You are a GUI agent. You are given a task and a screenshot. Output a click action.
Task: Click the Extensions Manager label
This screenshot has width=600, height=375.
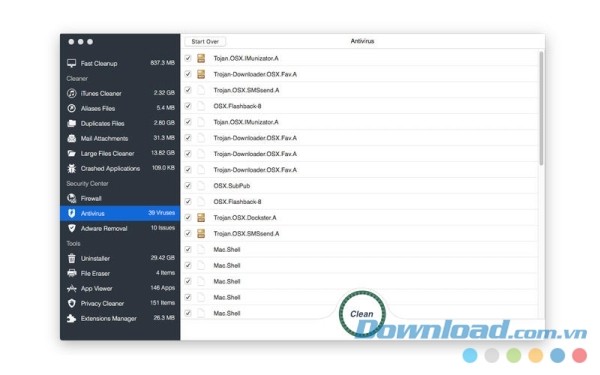pyautogui.click(x=109, y=318)
